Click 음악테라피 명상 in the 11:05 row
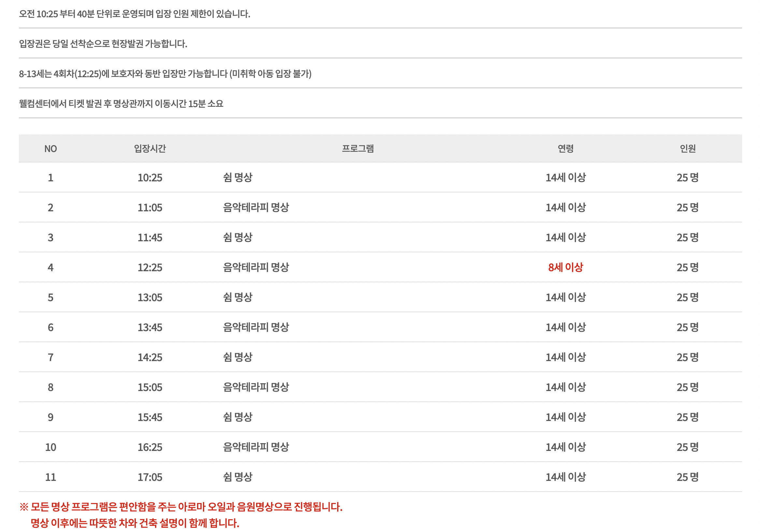The height and width of the screenshot is (532, 760). click(255, 207)
